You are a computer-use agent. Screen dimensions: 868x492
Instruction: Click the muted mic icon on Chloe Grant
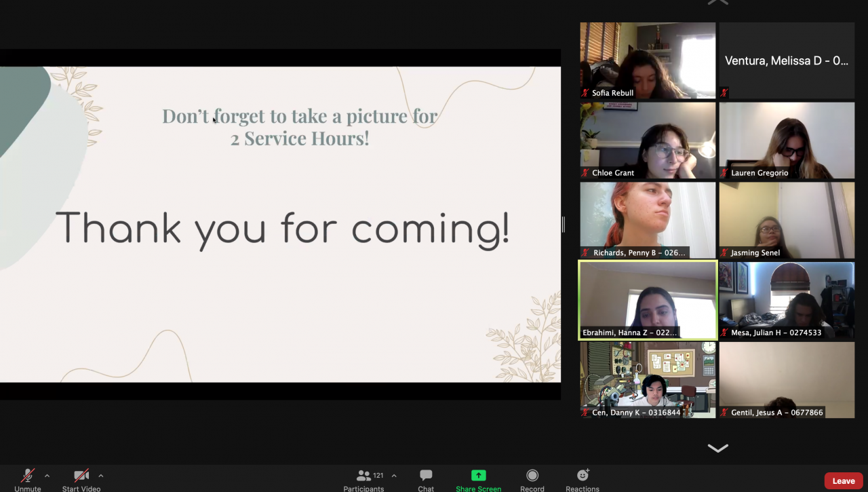click(x=586, y=173)
